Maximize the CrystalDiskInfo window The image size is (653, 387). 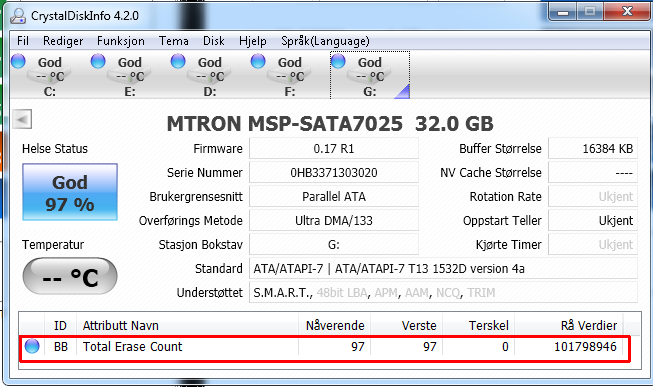[x=590, y=12]
